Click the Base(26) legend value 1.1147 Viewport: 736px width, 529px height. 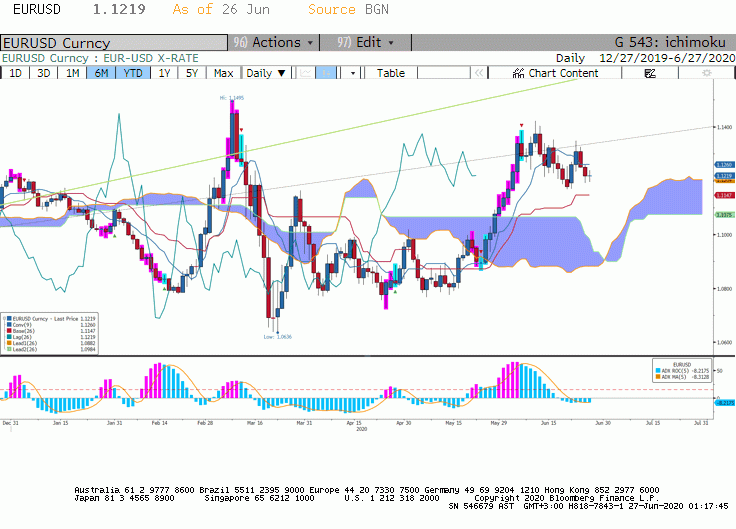(88, 331)
